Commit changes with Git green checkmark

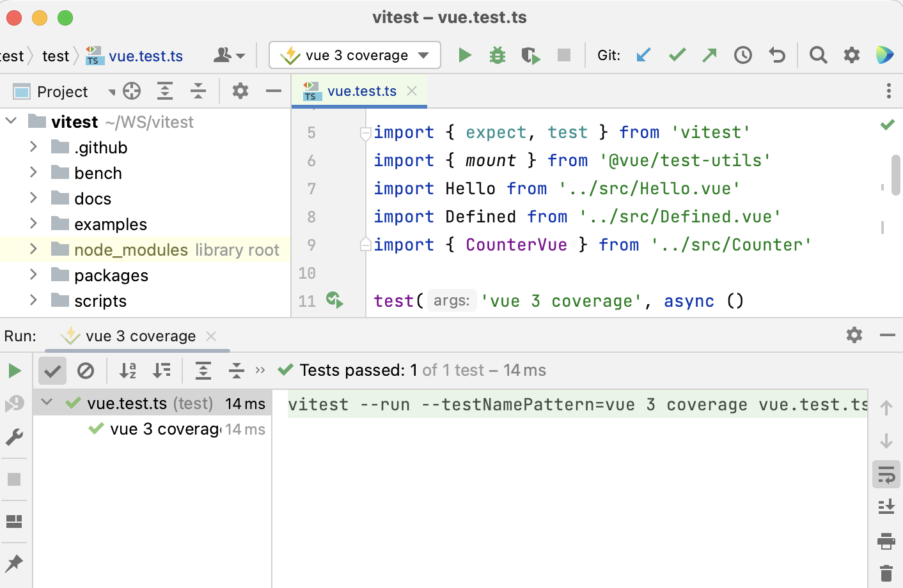(x=677, y=56)
